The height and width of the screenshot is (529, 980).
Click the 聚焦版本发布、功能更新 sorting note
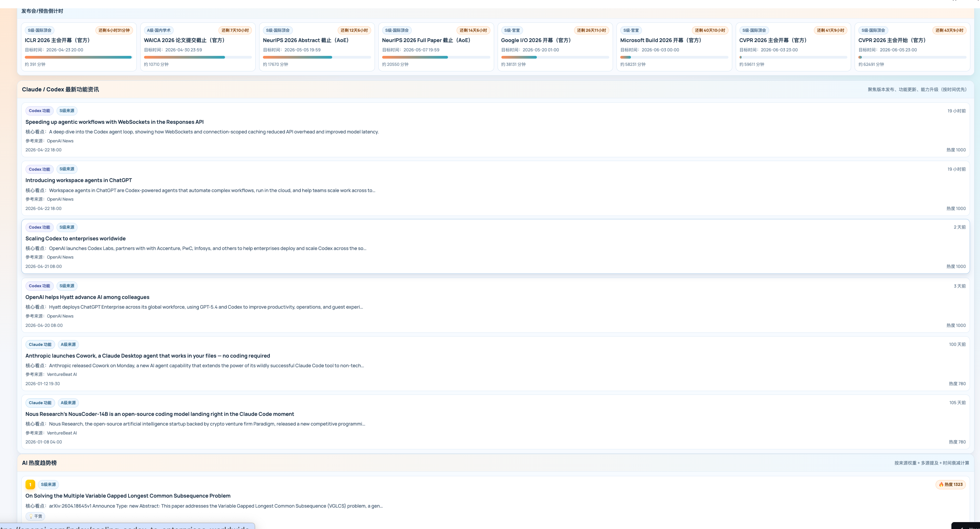point(917,90)
